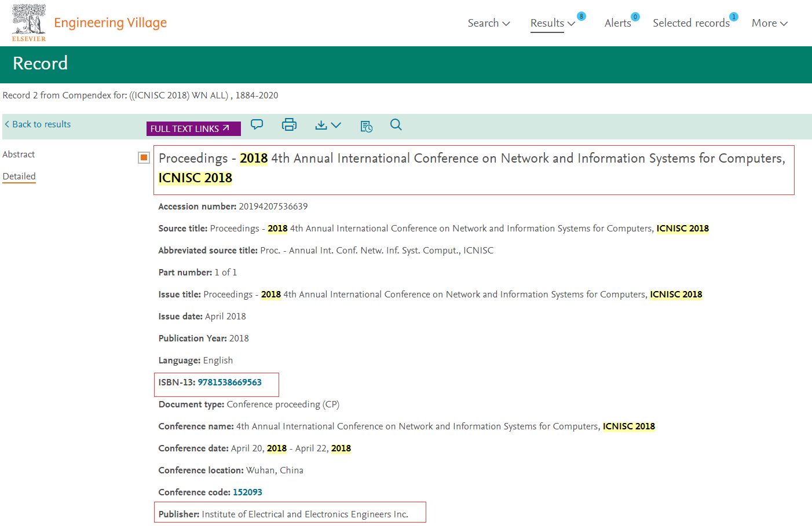Click the Alerts badge showing 0
The height and width of the screenshot is (526, 812).
[635, 17]
